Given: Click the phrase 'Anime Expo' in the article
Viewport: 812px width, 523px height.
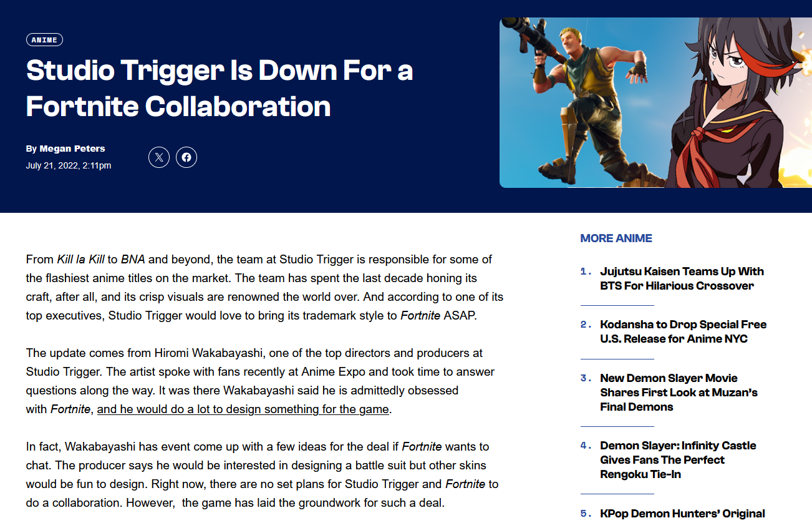Looking at the screenshot, I should [331, 372].
